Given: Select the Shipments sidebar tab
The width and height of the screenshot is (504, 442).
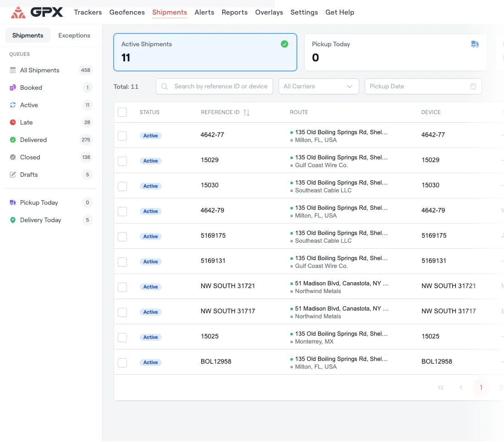Looking at the screenshot, I should click(x=27, y=35).
